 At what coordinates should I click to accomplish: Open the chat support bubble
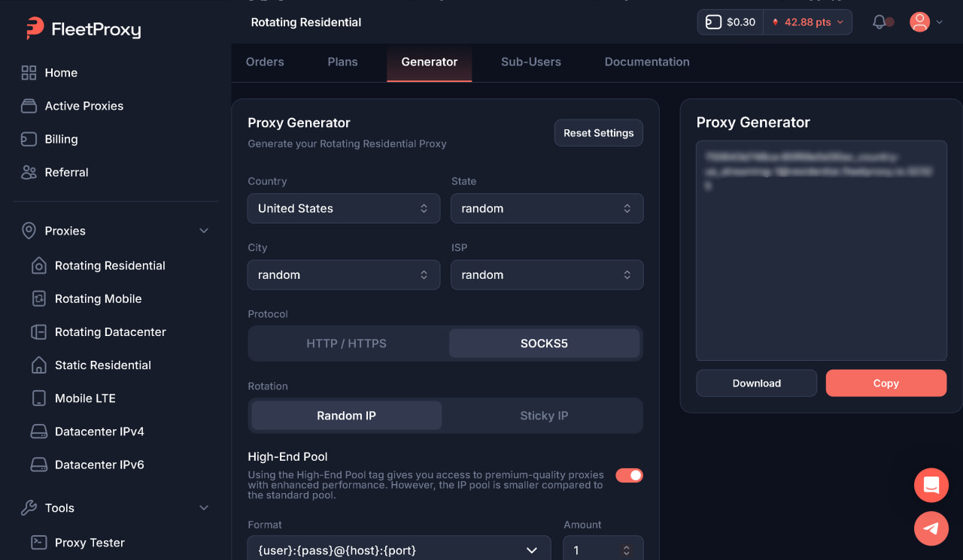pos(931,485)
